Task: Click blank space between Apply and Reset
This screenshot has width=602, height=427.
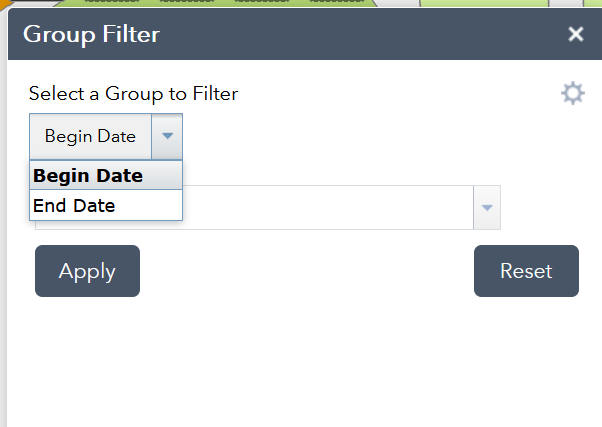Action: [305, 271]
